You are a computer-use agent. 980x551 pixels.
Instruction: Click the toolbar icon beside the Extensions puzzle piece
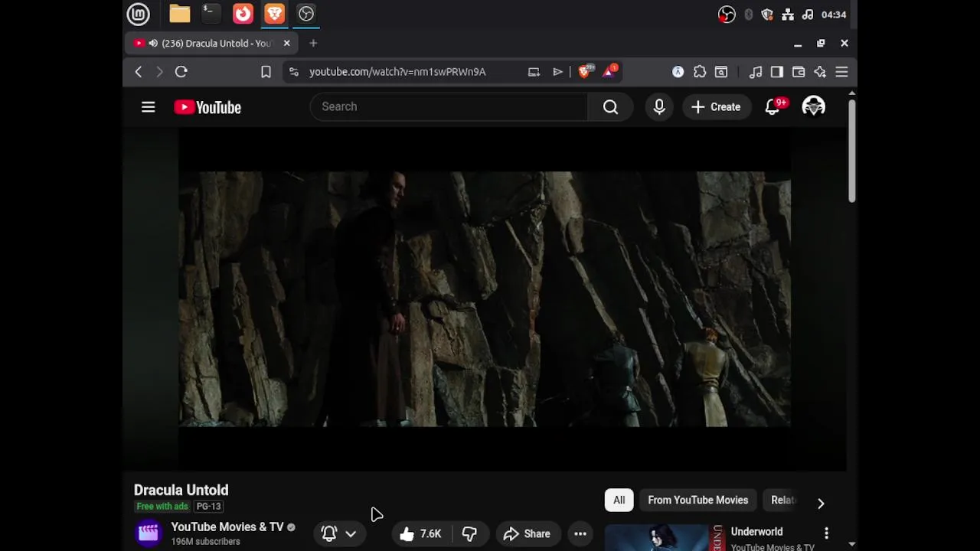point(721,72)
